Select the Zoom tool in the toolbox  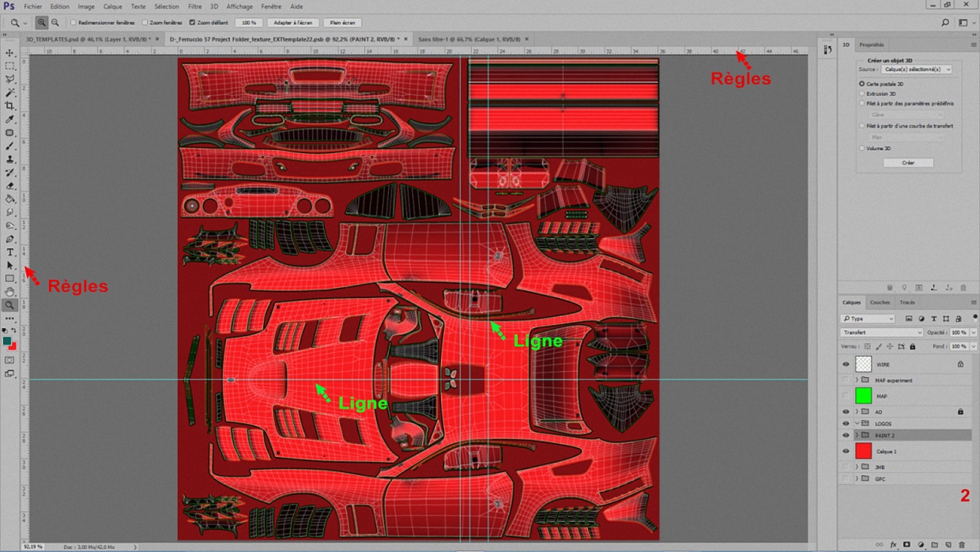[9, 305]
